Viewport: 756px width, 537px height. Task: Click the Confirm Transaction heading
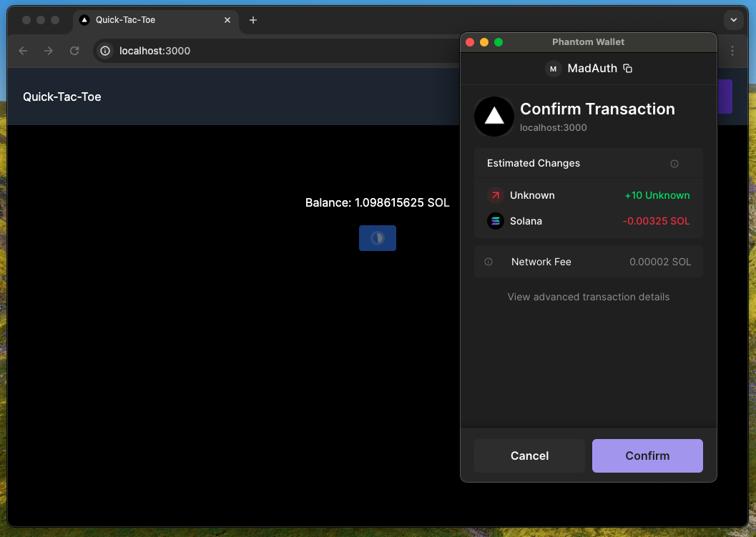[x=597, y=109]
